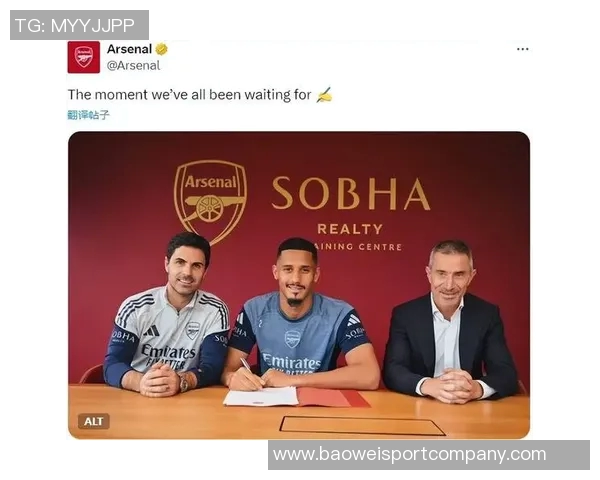600x480 pixels.
Task: Click the black rectangle outline on the table
Action: (x=362, y=426)
